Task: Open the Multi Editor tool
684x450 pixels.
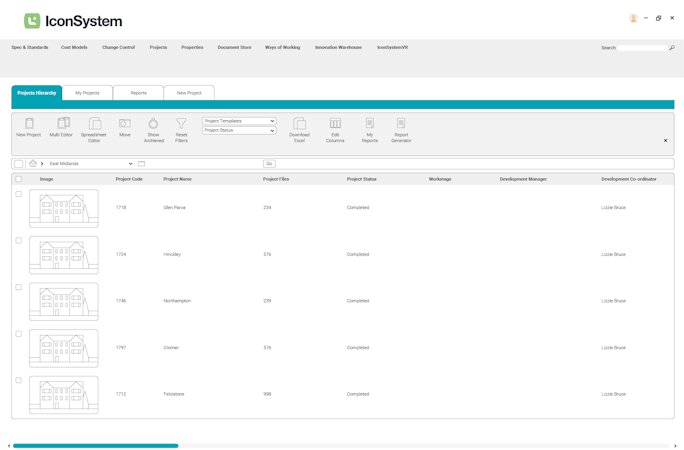Action: click(x=64, y=123)
